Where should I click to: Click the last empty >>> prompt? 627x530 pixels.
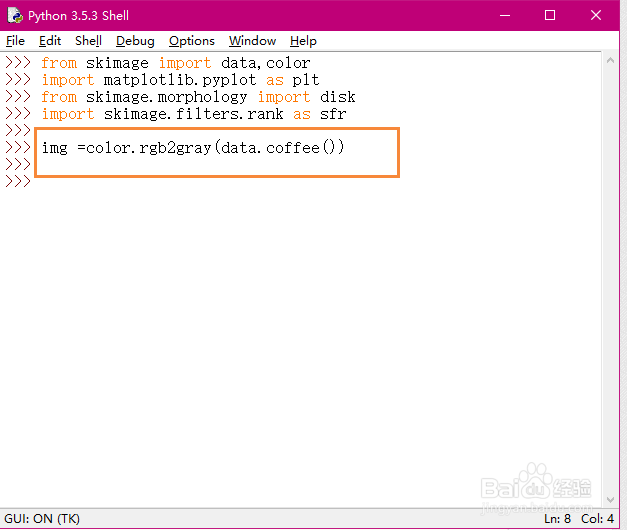tap(18, 182)
